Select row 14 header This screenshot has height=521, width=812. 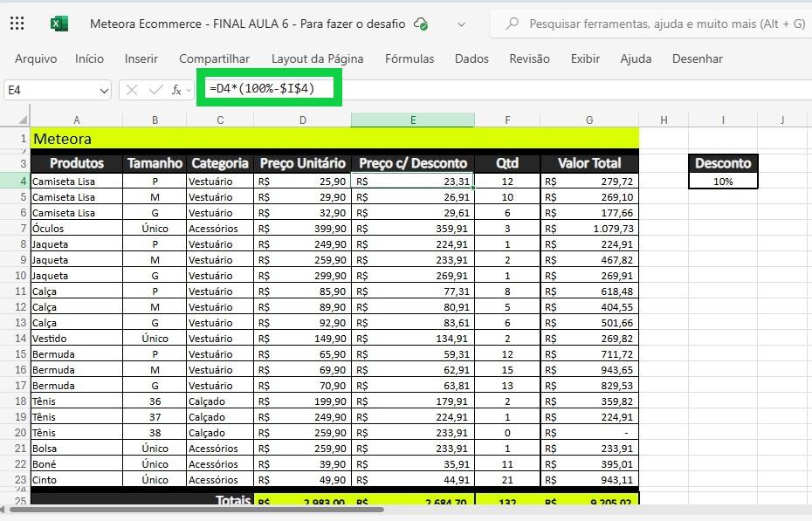pyautogui.click(x=15, y=339)
